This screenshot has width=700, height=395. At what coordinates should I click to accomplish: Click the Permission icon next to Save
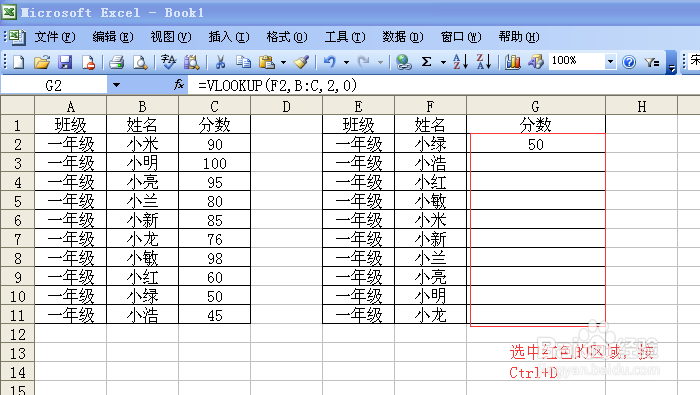tap(88, 62)
